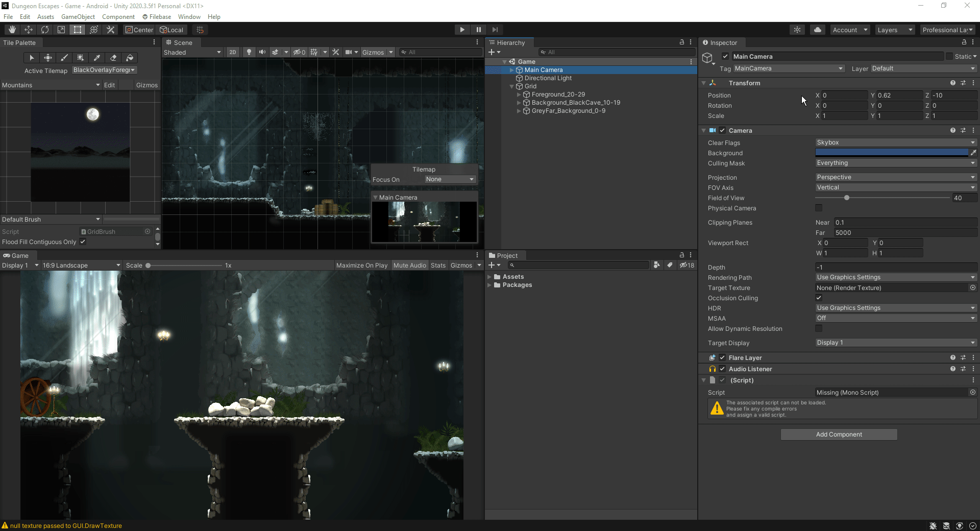Lock the Inspector panel padlock
This screenshot has height=531, width=980.
point(964,42)
